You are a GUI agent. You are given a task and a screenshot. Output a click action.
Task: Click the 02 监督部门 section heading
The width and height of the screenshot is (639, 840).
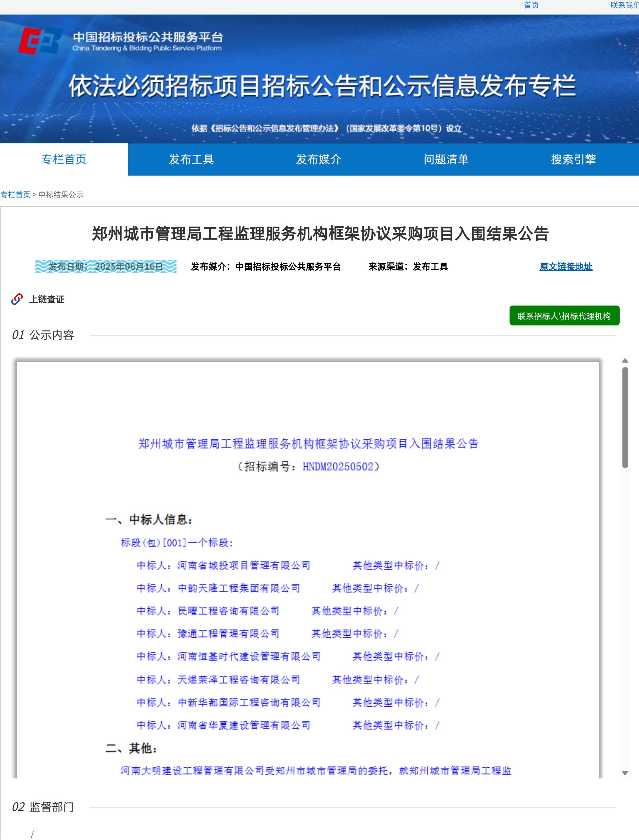tap(43, 807)
